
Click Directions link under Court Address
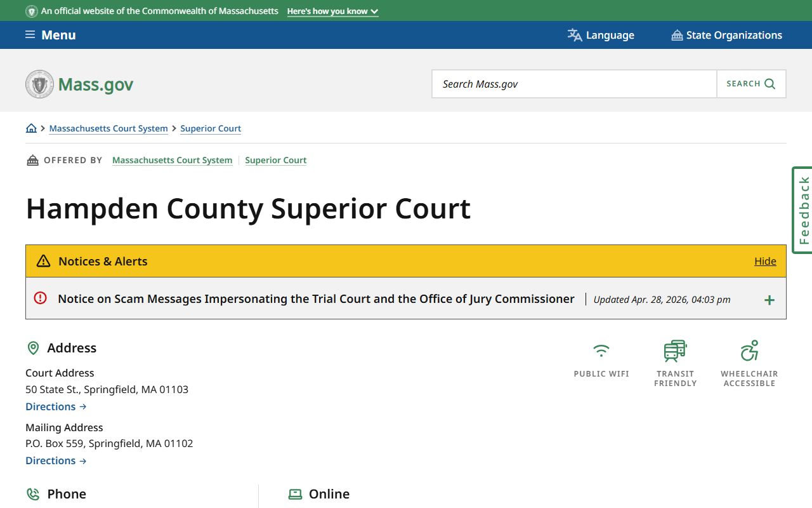(56, 406)
